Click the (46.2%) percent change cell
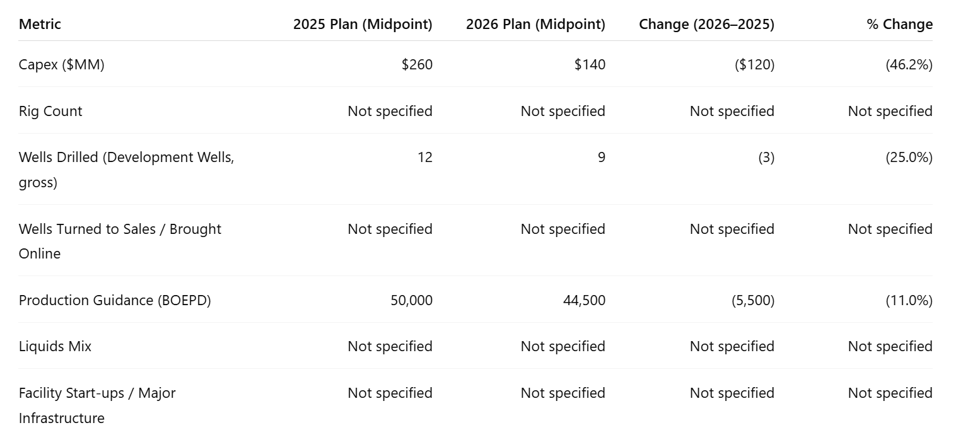This screenshot has width=980, height=447. pyautogui.click(x=909, y=64)
